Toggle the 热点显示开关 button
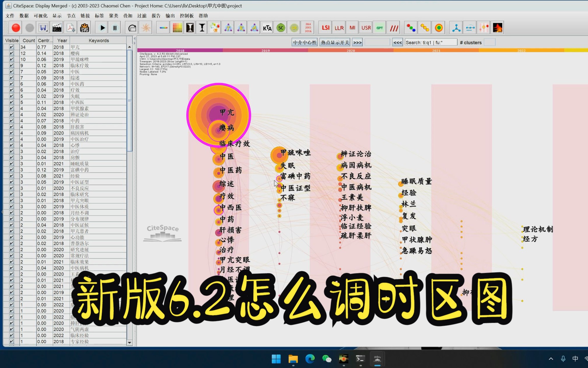588x368 pixels. (334, 42)
